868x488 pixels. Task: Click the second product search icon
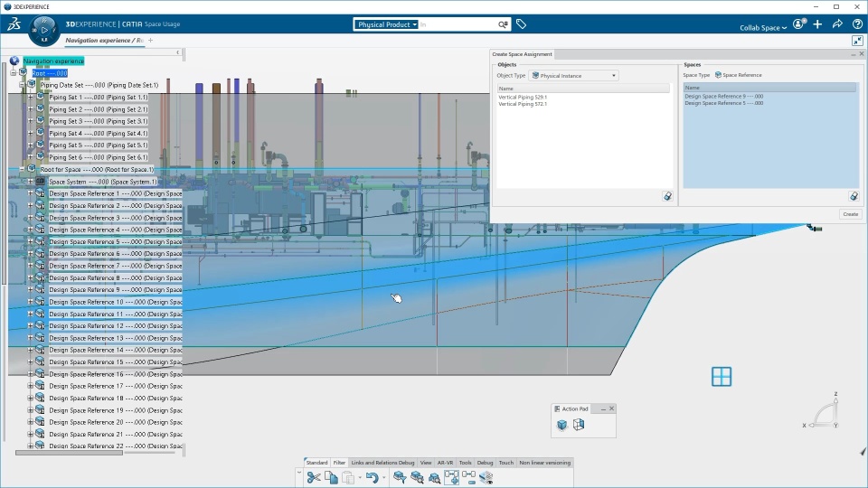point(417,477)
